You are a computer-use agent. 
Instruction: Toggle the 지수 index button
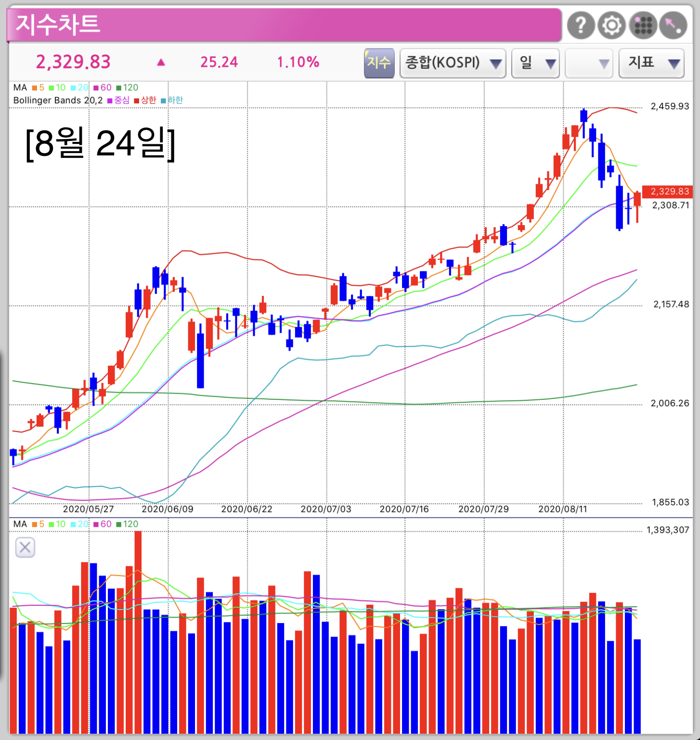click(x=379, y=63)
